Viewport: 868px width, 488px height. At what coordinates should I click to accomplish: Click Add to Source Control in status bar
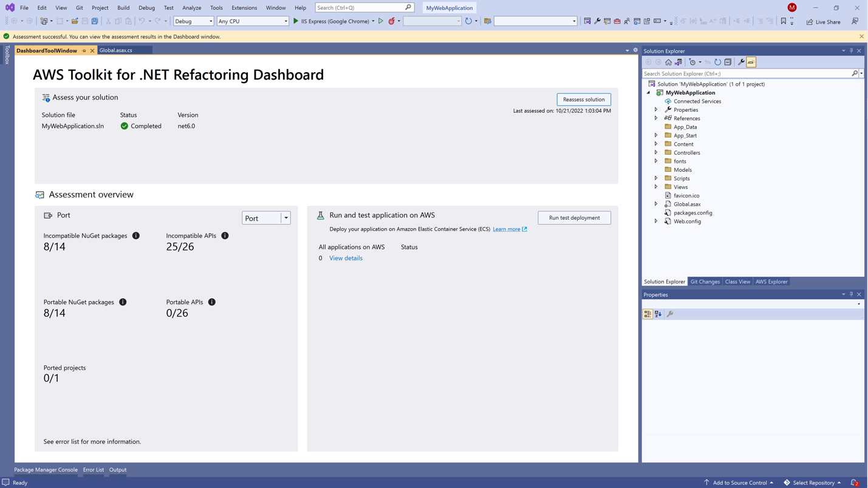tap(739, 483)
